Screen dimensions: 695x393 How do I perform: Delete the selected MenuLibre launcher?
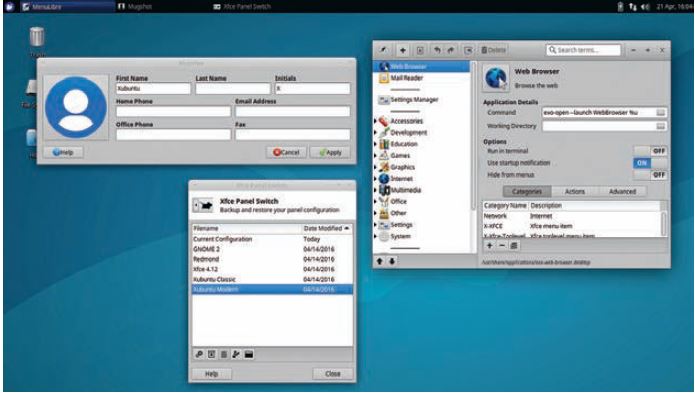[x=493, y=50]
